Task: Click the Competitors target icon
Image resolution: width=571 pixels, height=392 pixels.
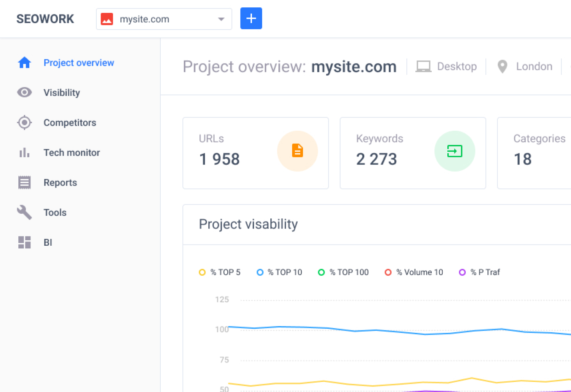Action: pyautogui.click(x=24, y=122)
